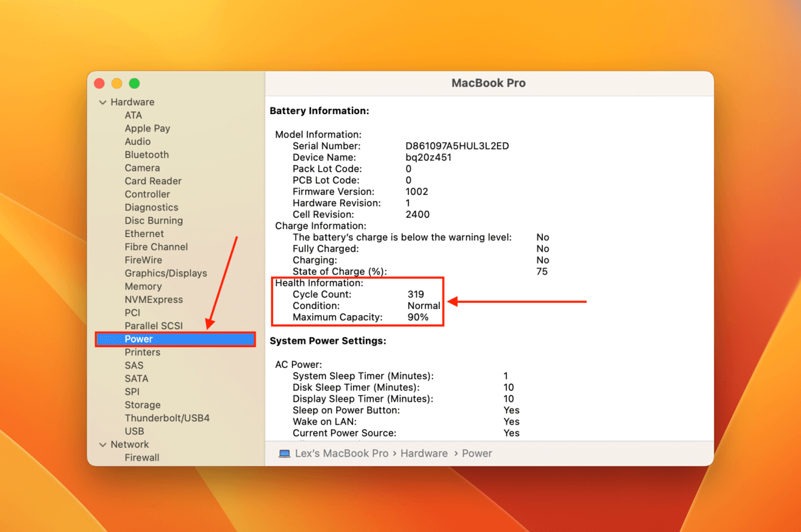Click the yellow minimize window button
Viewport: 801px width, 532px height.
pos(117,83)
